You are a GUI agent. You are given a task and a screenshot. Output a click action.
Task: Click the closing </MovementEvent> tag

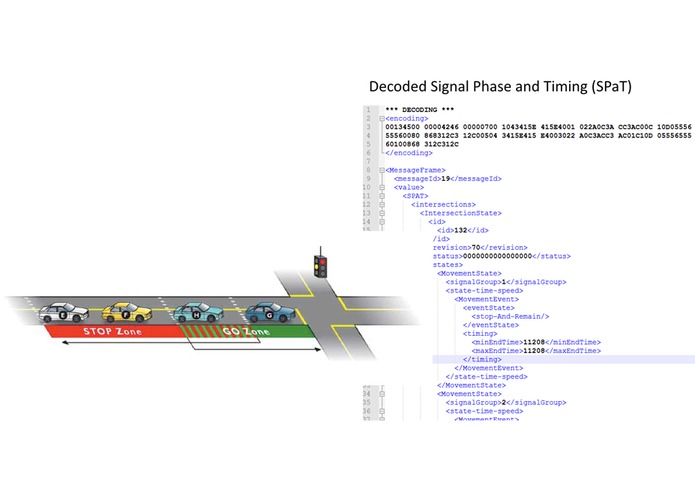click(x=488, y=368)
